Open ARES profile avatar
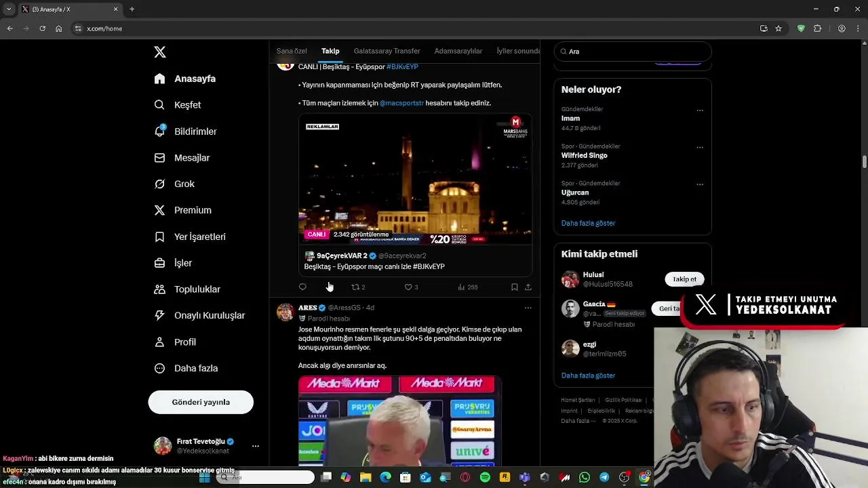 point(285,312)
